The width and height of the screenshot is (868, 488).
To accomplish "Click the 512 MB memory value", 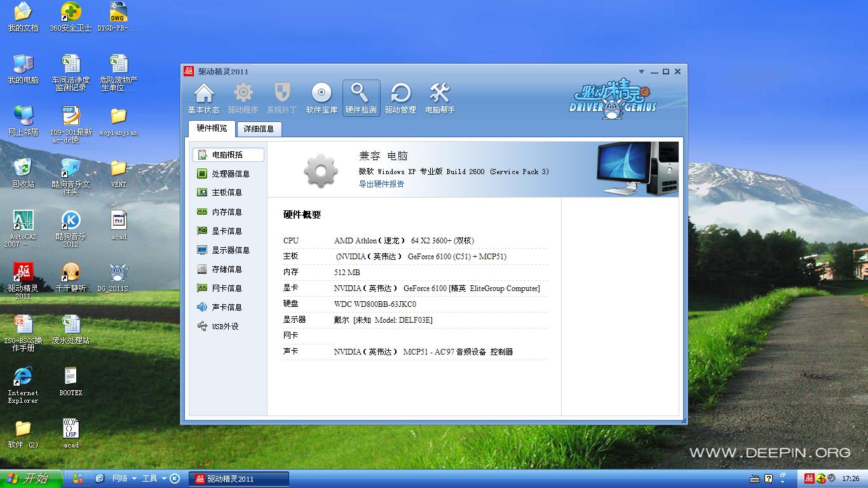I will [347, 273].
